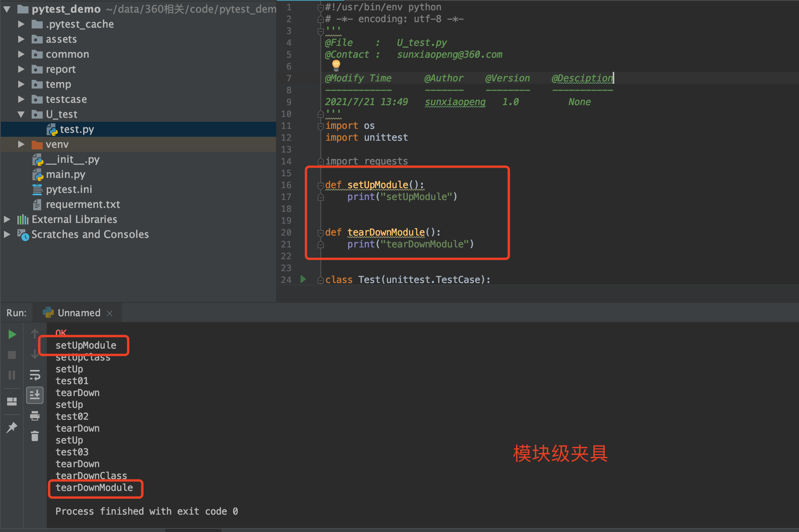Select the Unnamed run tab

pos(79,313)
